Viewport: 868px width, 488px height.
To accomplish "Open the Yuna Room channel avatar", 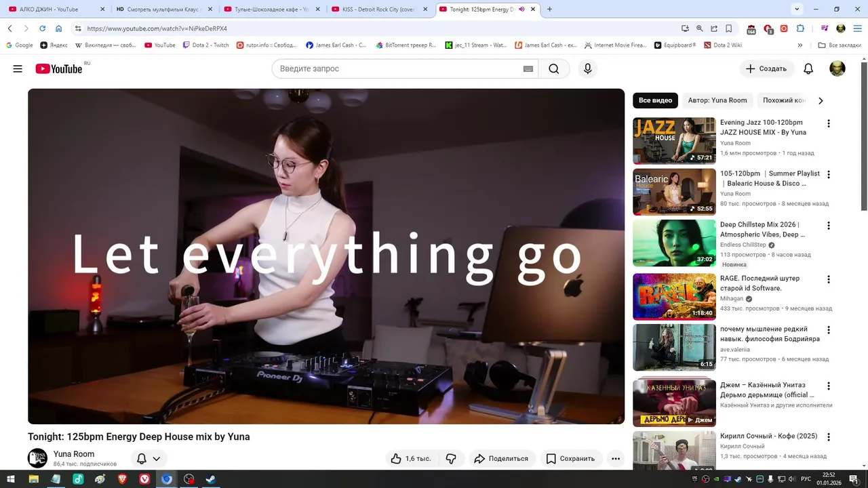I will pos(37,458).
